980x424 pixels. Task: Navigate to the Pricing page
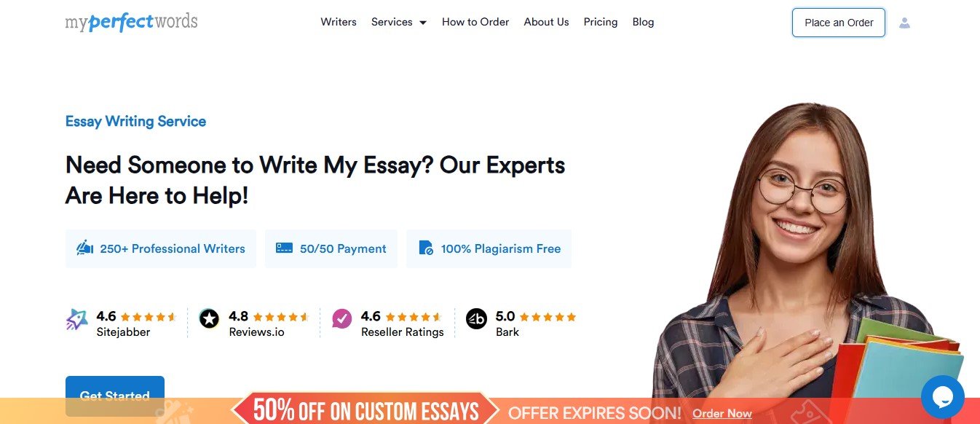(601, 22)
